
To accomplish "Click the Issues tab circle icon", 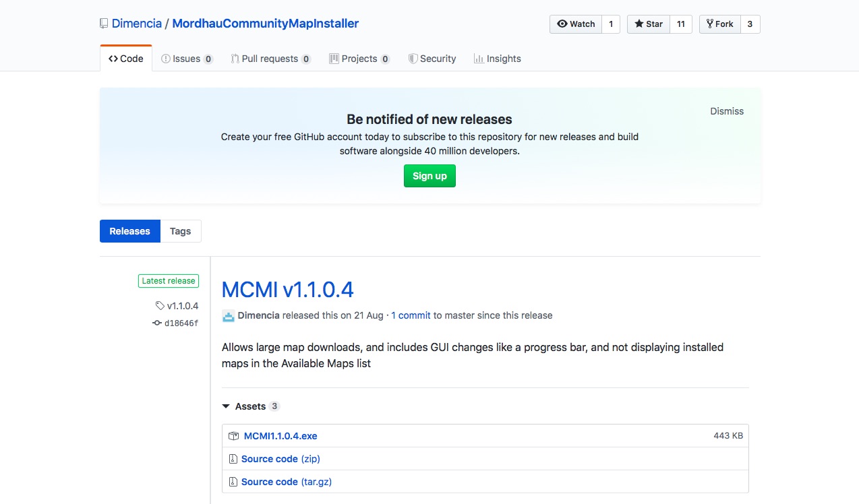I will (166, 59).
